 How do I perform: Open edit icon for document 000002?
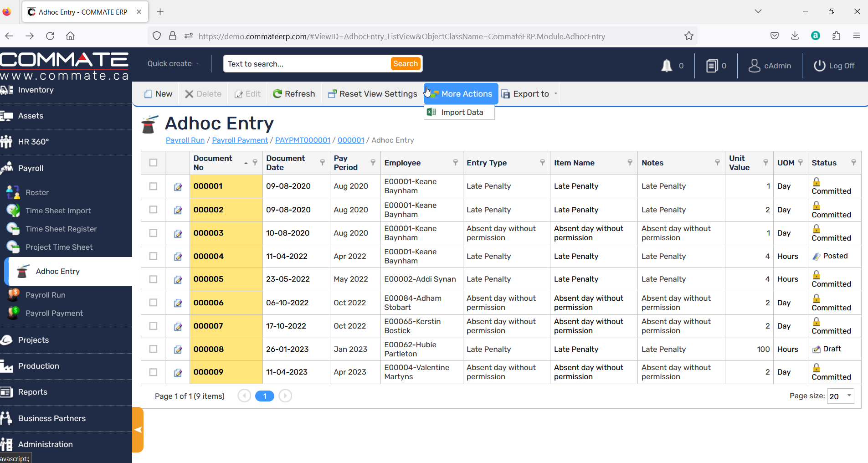(178, 210)
